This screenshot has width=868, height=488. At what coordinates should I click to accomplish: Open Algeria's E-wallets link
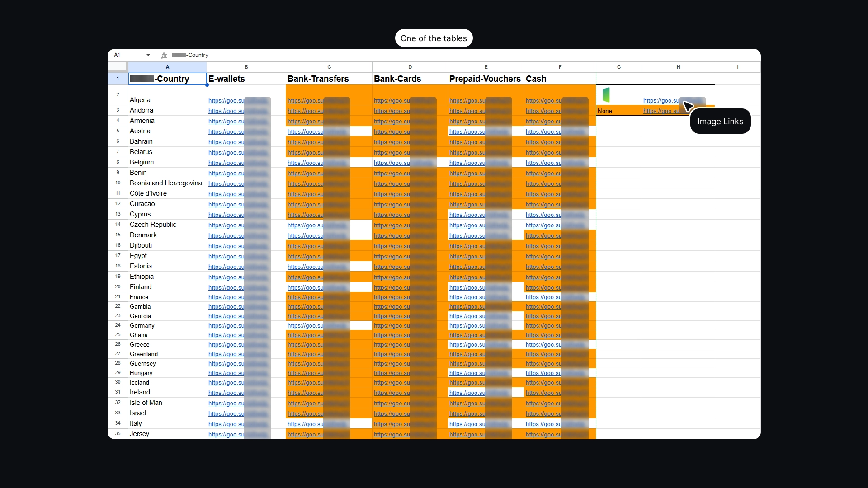226,100
